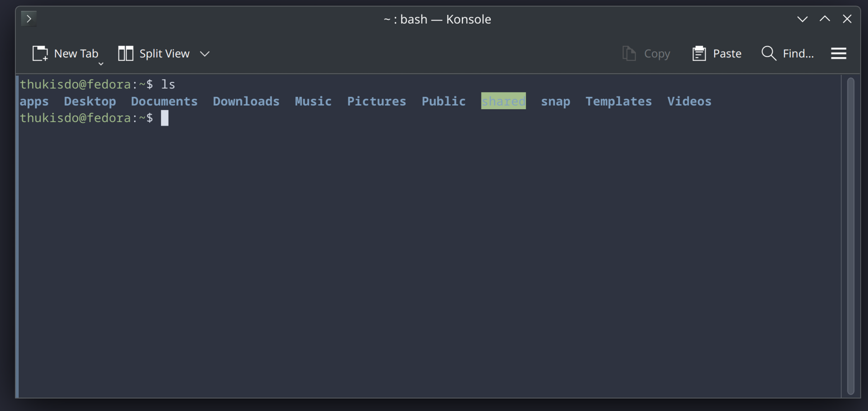Screen dimensions: 868x411
Task: Click the Downloads directory in the ls output
Action: pos(246,101)
